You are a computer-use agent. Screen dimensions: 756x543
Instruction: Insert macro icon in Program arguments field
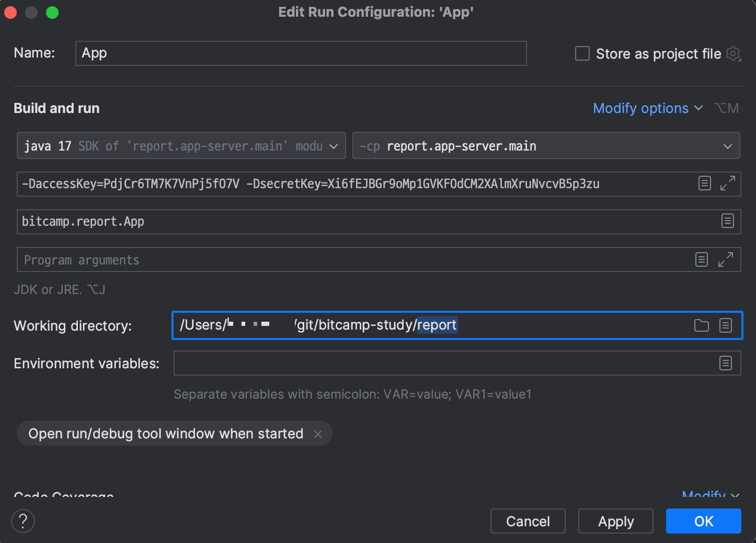[x=702, y=259]
